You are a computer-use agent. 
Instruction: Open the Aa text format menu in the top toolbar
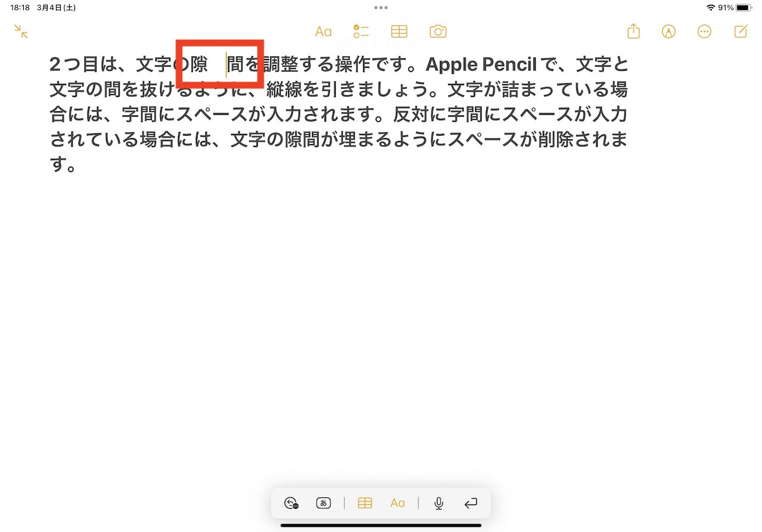(323, 32)
